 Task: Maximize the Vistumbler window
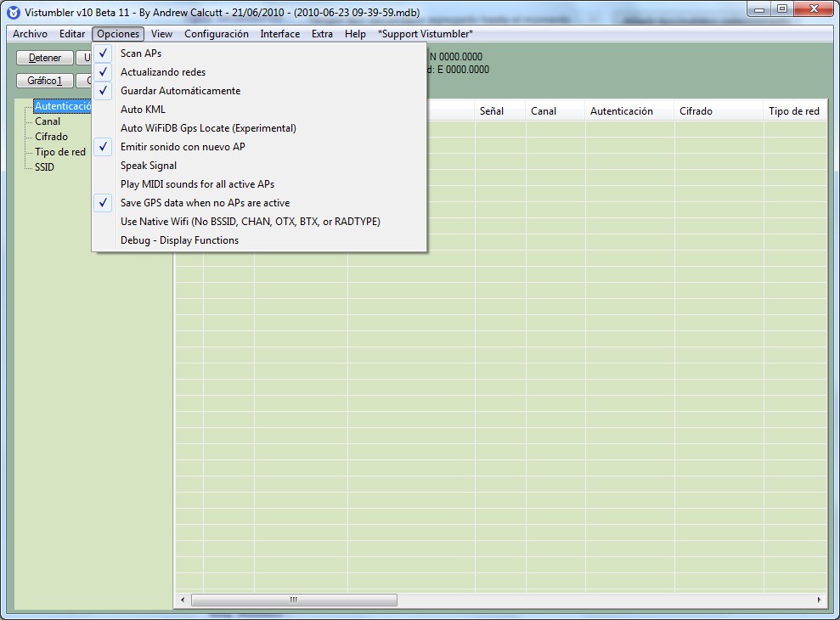click(x=782, y=9)
